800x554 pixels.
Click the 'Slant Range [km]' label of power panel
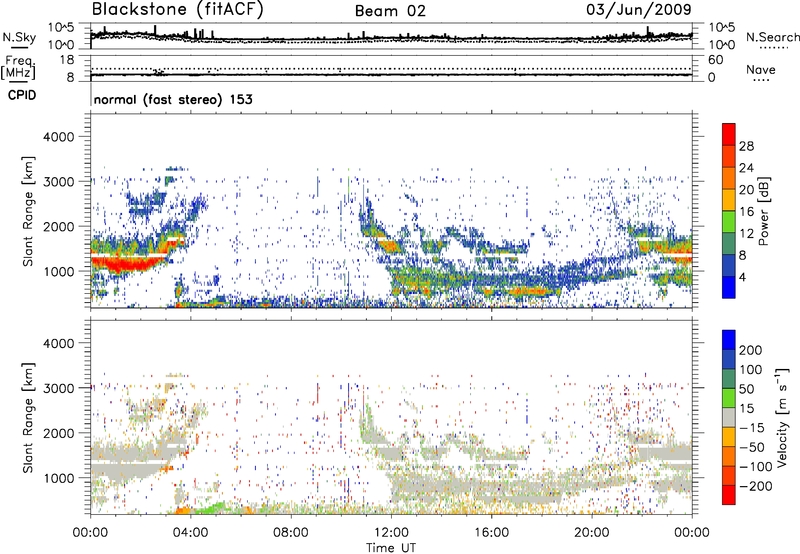[x=28, y=211]
